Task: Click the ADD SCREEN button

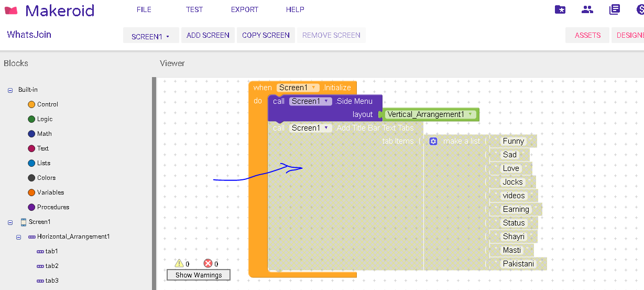Action: (x=208, y=35)
